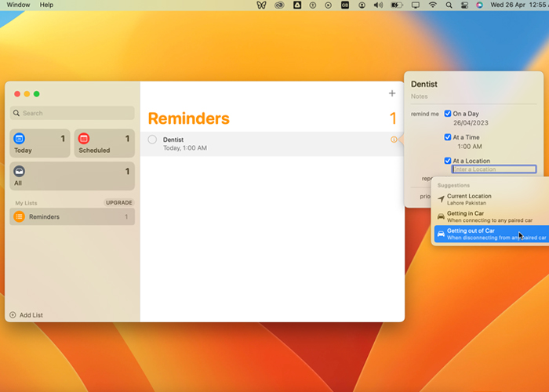The image size is (549, 392).
Task: Click the Reminders list heading
Action: click(189, 118)
